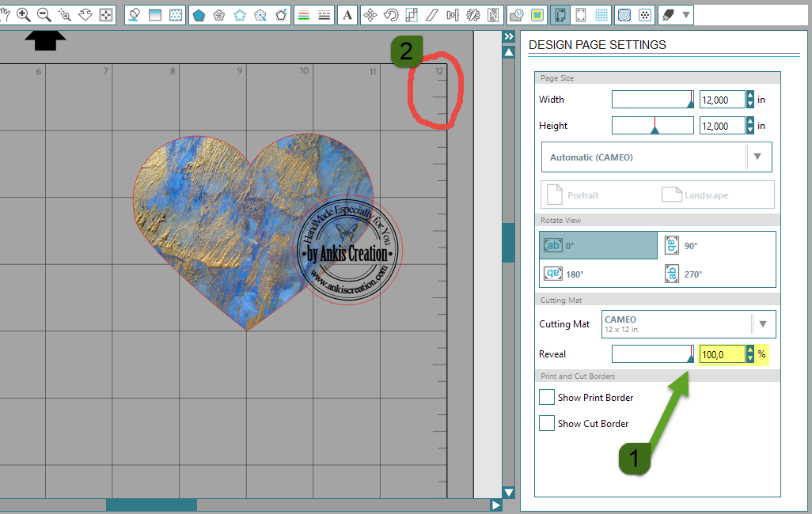Select Portrait orientation

pyautogui.click(x=573, y=195)
